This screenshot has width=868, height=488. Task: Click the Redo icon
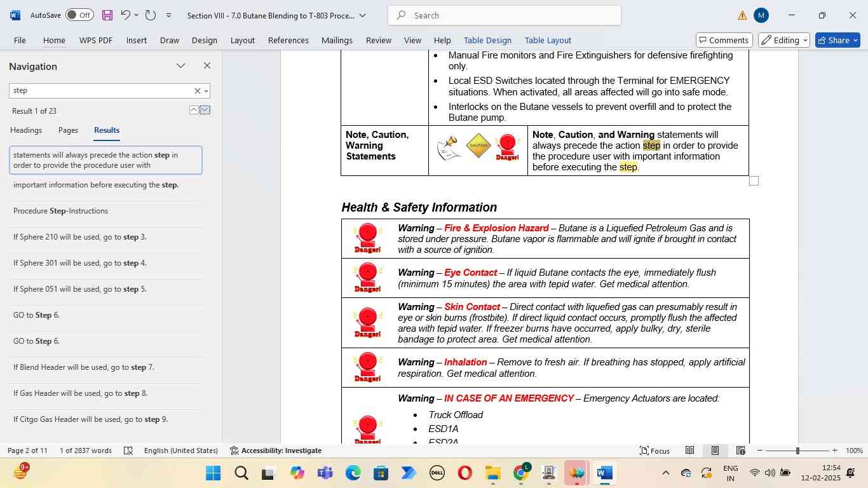tap(151, 15)
